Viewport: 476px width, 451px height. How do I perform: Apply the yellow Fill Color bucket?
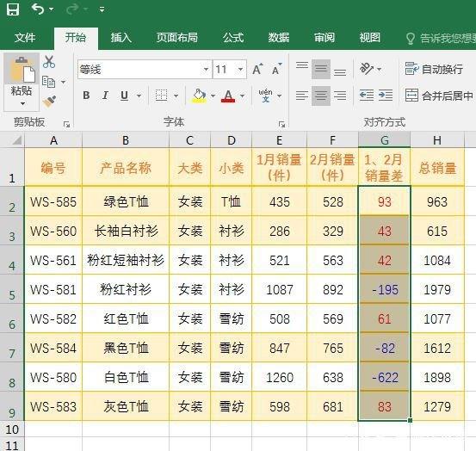click(199, 96)
